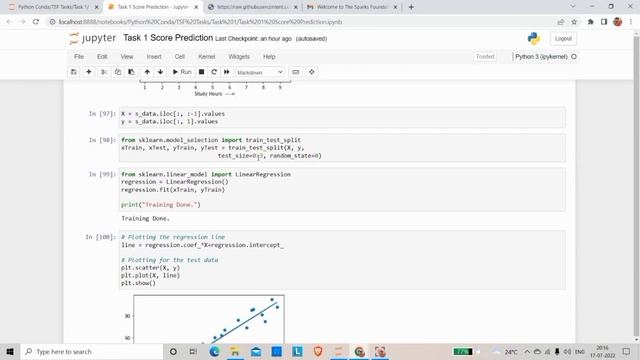640x360 pixels.
Task: Click the kernel idle circle indicator
Action: point(574,56)
